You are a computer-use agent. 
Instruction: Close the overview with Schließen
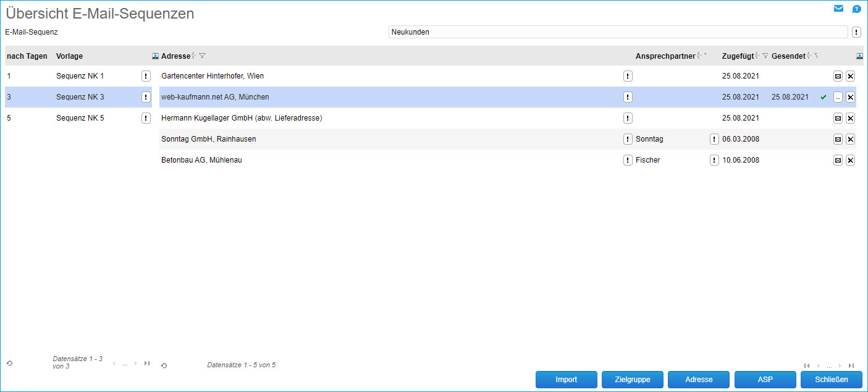(831, 380)
